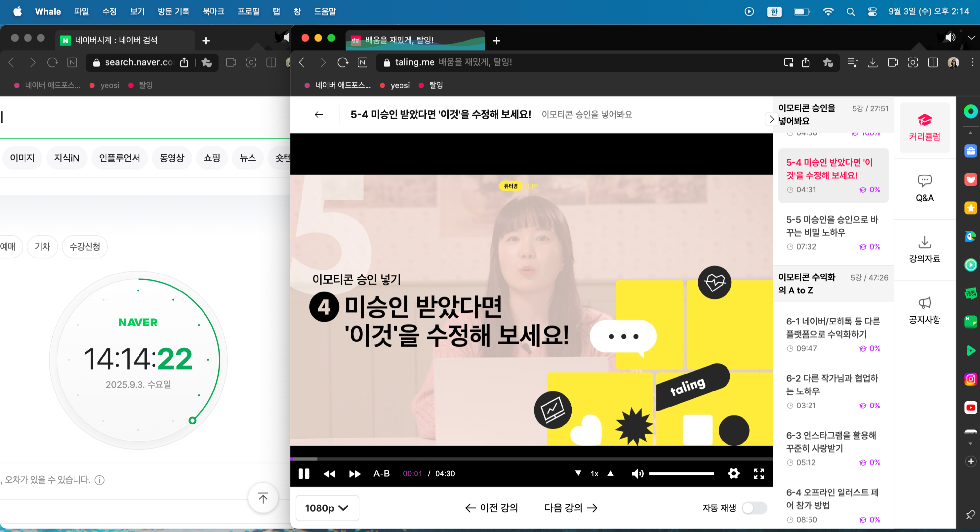Enter fullscreen video mode
Image resolution: width=980 pixels, height=532 pixels.
759,474
